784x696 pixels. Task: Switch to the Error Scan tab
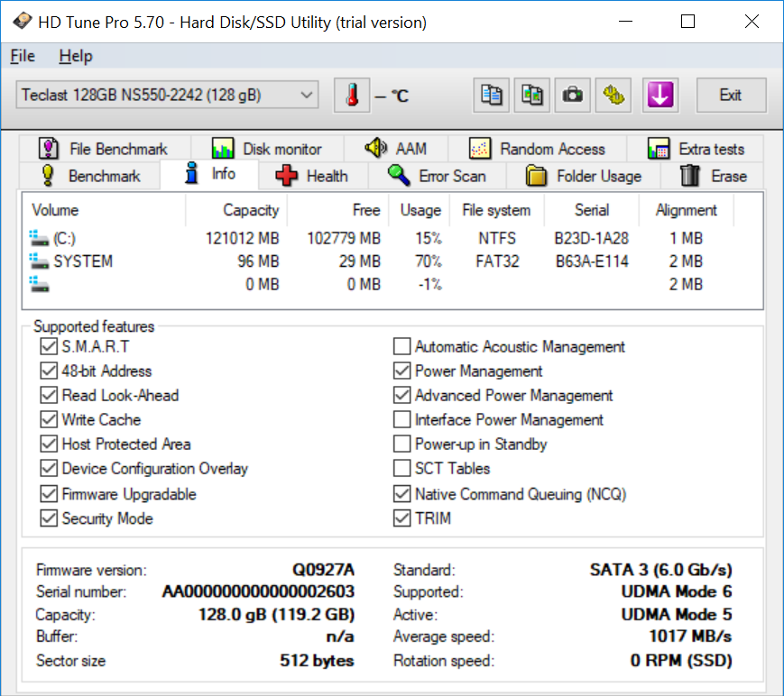point(438,176)
